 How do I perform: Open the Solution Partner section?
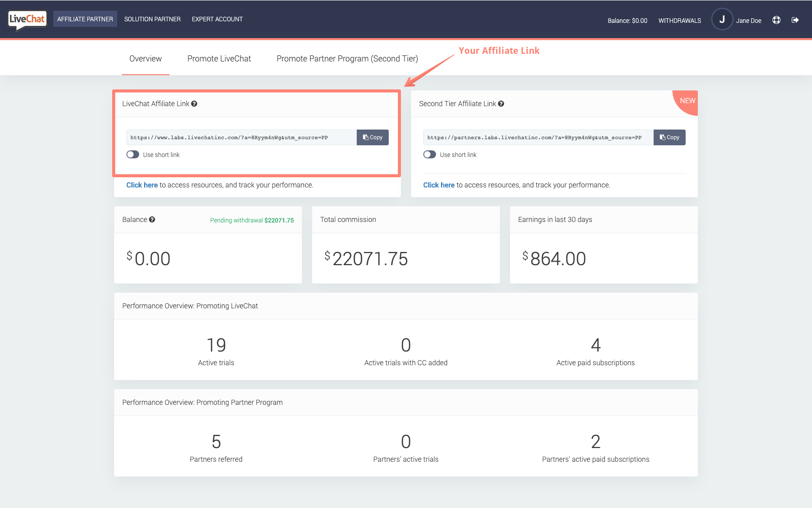152,19
